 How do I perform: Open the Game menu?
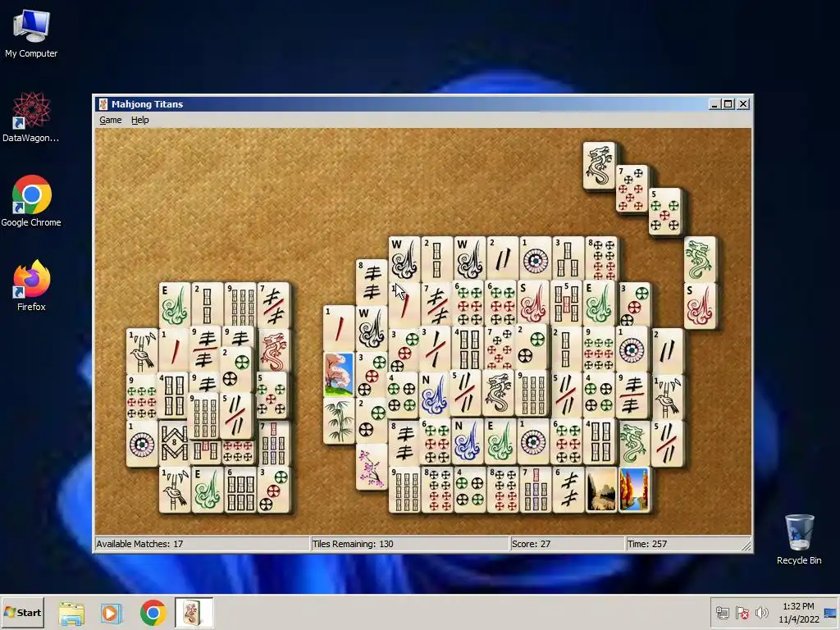click(111, 120)
